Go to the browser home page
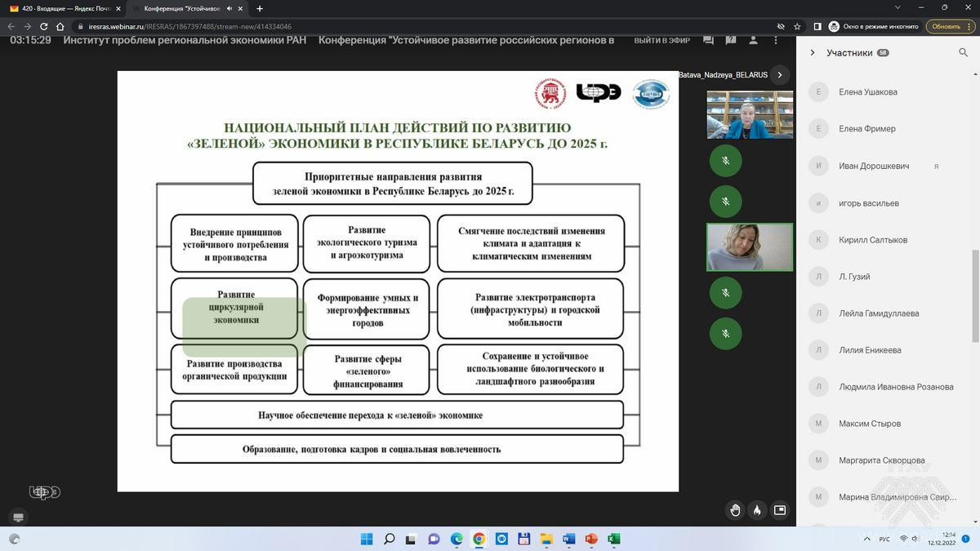 (x=60, y=26)
